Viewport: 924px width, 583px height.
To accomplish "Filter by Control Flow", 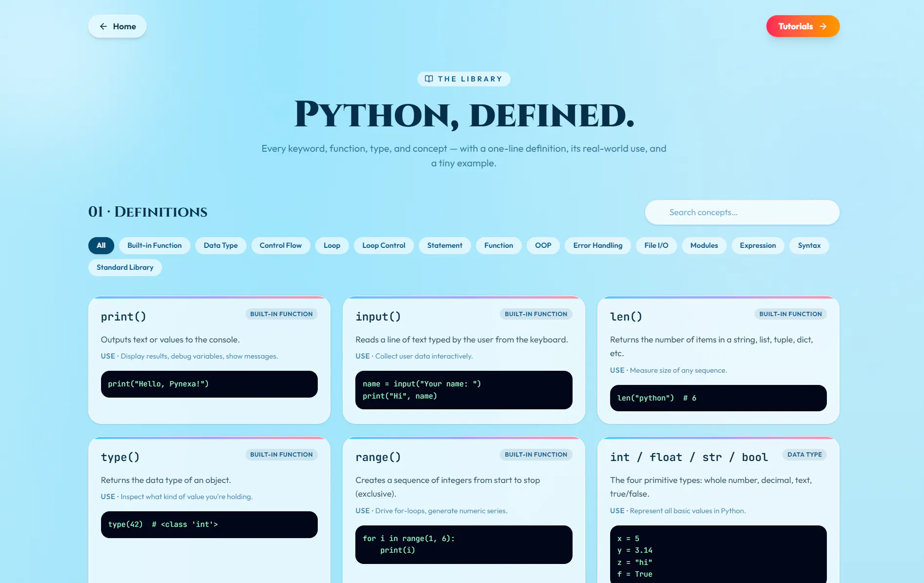I will coord(281,245).
